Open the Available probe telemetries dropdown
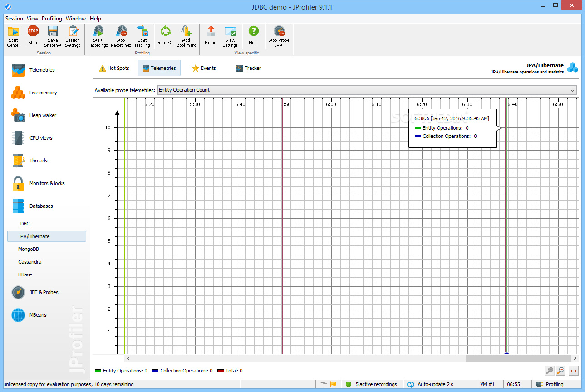Screen dimensions: 585x392 coord(367,90)
